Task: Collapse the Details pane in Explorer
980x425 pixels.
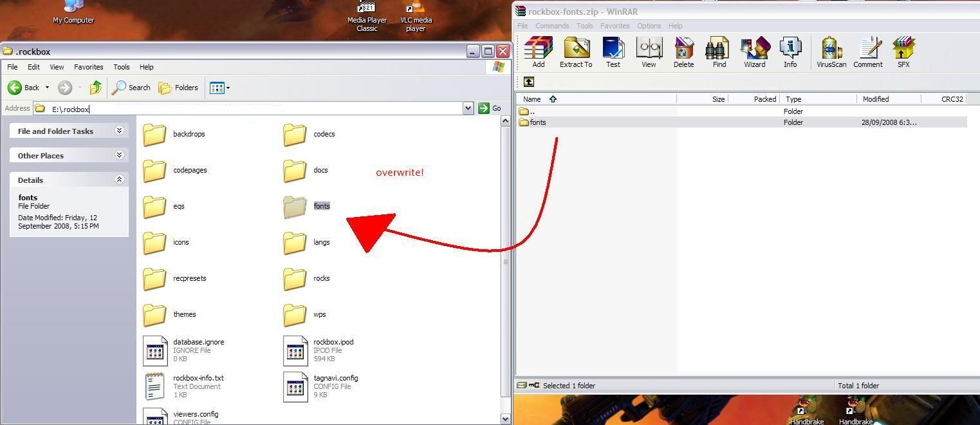Action: [119, 180]
